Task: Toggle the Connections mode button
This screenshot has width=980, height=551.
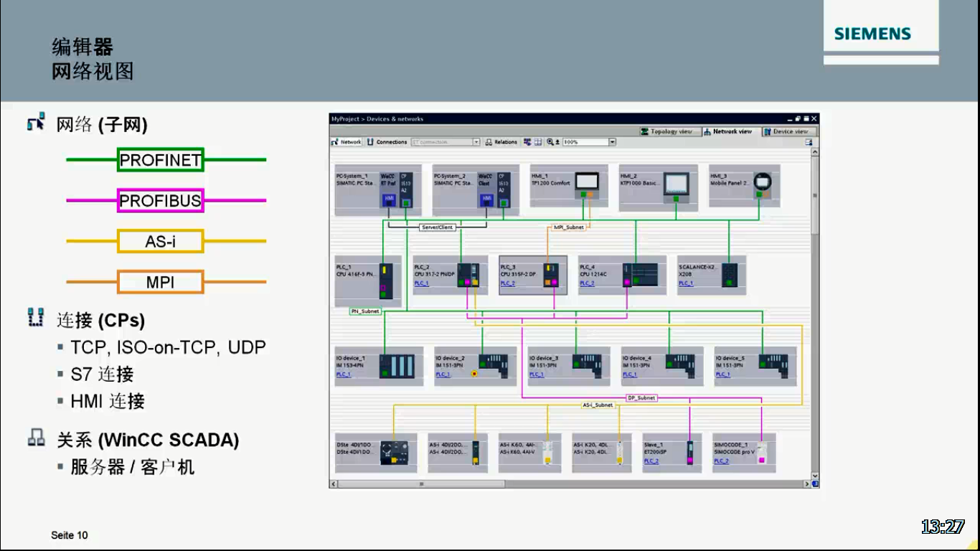Action: (x=387, y=142)
